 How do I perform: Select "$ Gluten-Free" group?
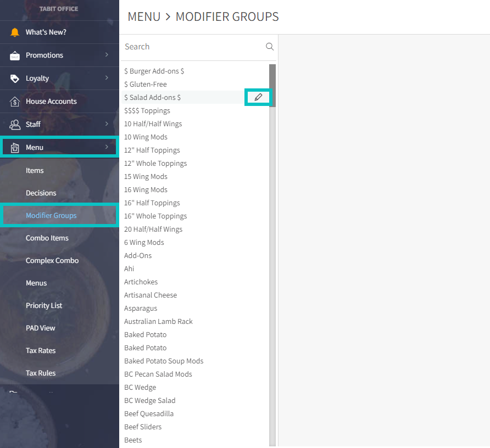point(146,85)
